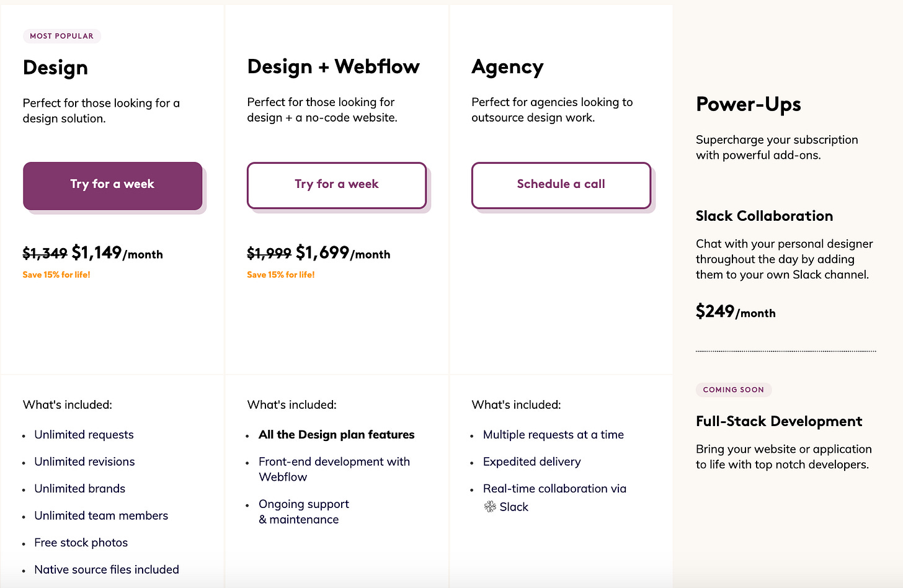Click Save 15% for life under Design
Viewport: 903px width, 588px height.
pos(56,275)
